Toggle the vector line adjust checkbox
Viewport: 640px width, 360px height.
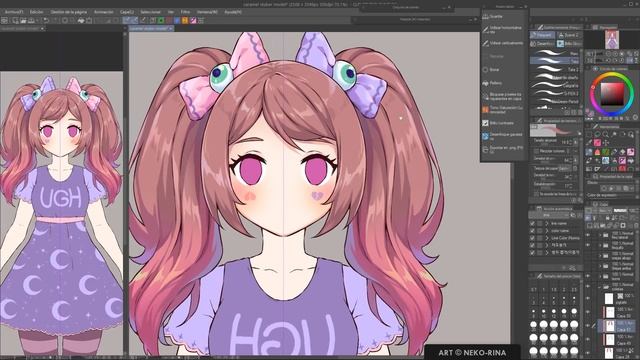(x=537, y=194)
